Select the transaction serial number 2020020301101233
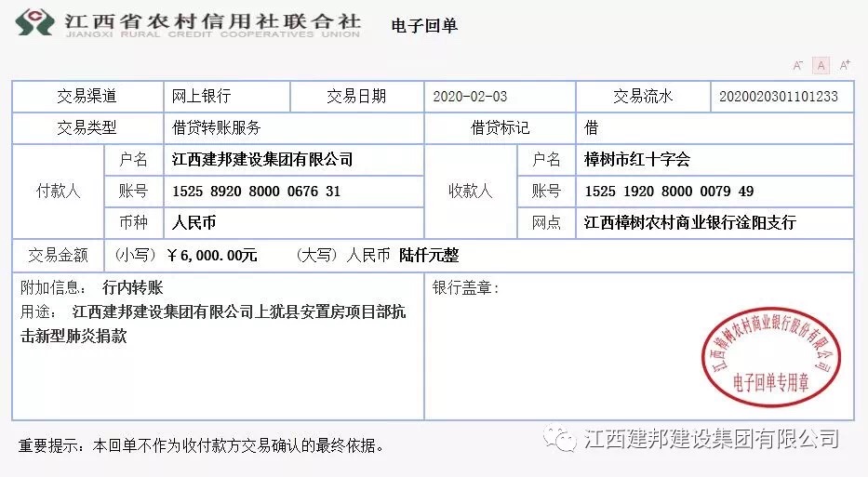The width and height of the screenshot is (868, 477). (779, 97)
